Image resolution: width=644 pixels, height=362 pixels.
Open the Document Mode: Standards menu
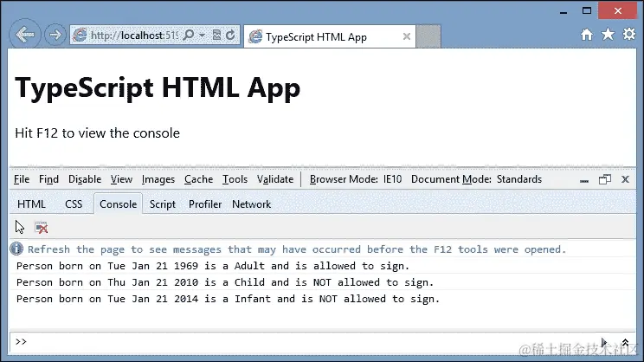coord(476,179)
